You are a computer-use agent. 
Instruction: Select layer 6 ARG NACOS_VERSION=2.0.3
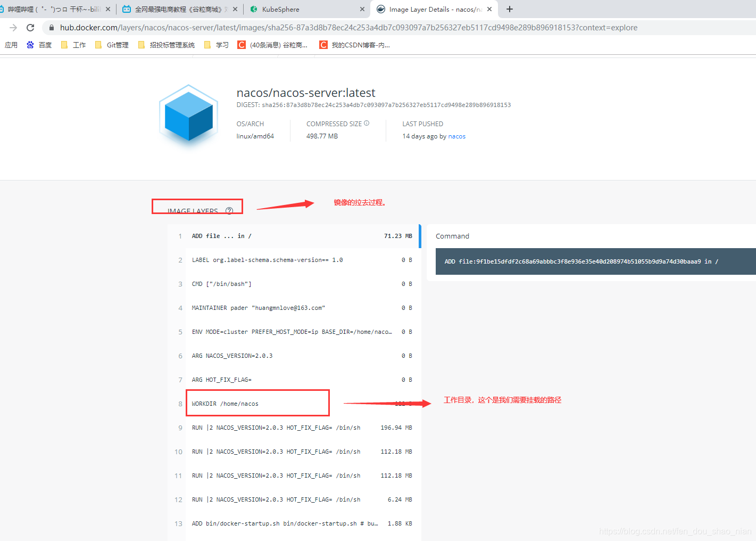[x=294, y=356]
